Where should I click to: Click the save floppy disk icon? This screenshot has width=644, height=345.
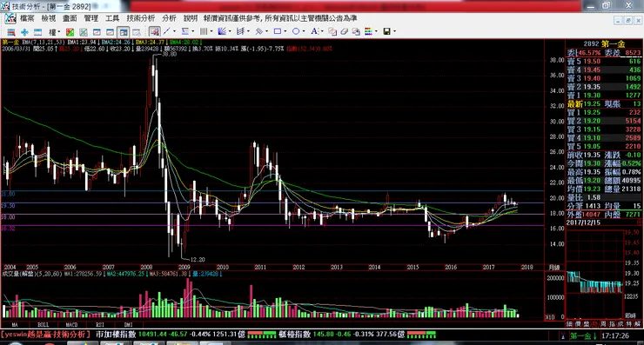click(x=386, y=31)
